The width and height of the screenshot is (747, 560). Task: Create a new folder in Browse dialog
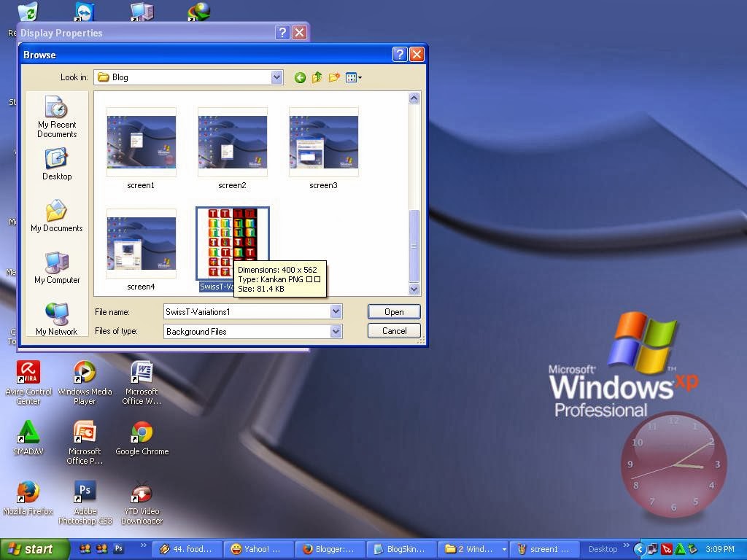pyautogui.click(x=334, y=77)
